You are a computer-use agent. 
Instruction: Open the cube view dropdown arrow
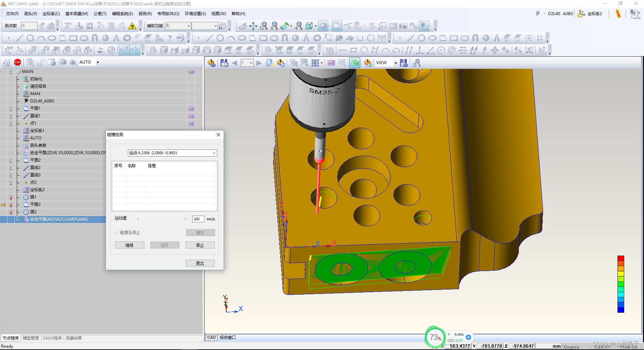[x=315, y=26]
